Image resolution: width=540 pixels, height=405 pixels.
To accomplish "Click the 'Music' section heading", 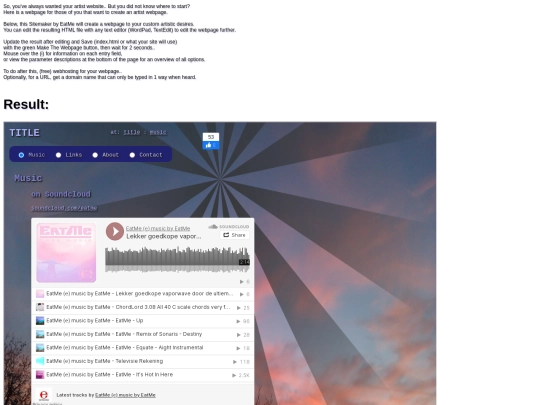I will [x=28, y=178].
